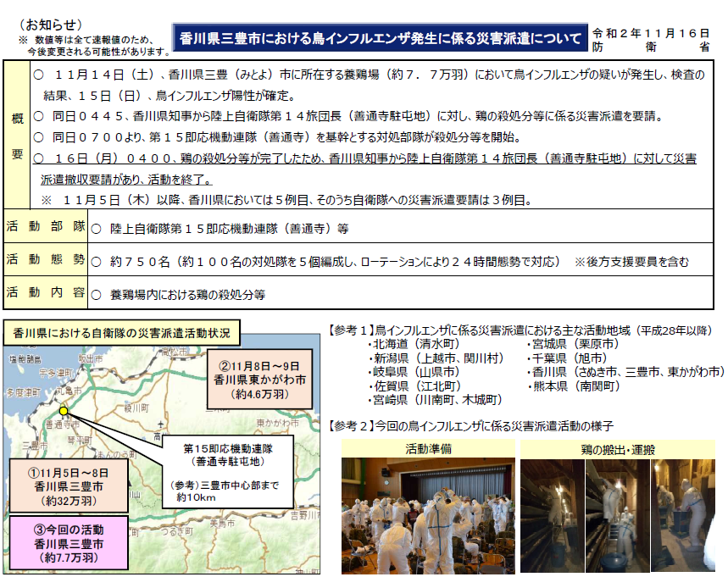This screenshot has height=577, width=728.
Task: Open the first 鶏の搬出・運搬 photo
Action: coord(552,516)
